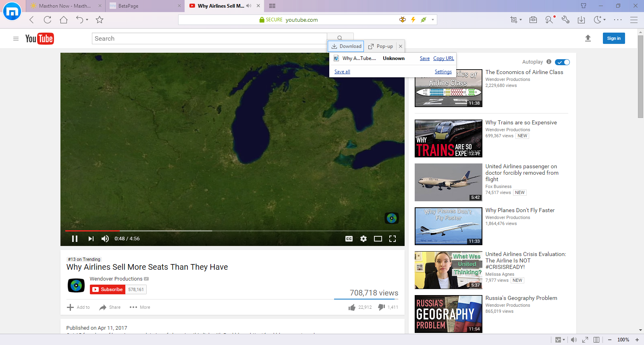Screen dimensions: 644x345
Task: Click the YouTube Sign in button
Action: (614, 38)
